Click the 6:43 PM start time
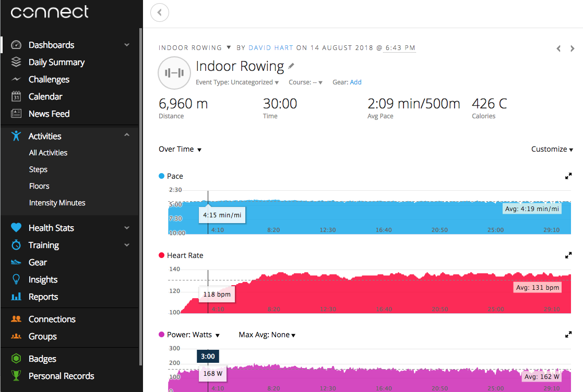This screenshot has width=583, height=392. 400,48
